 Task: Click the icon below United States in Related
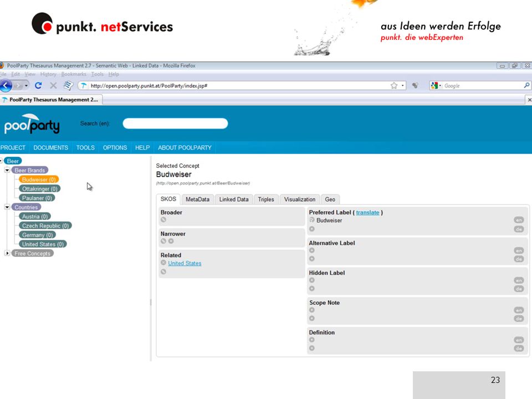click(x=163, y=272)
